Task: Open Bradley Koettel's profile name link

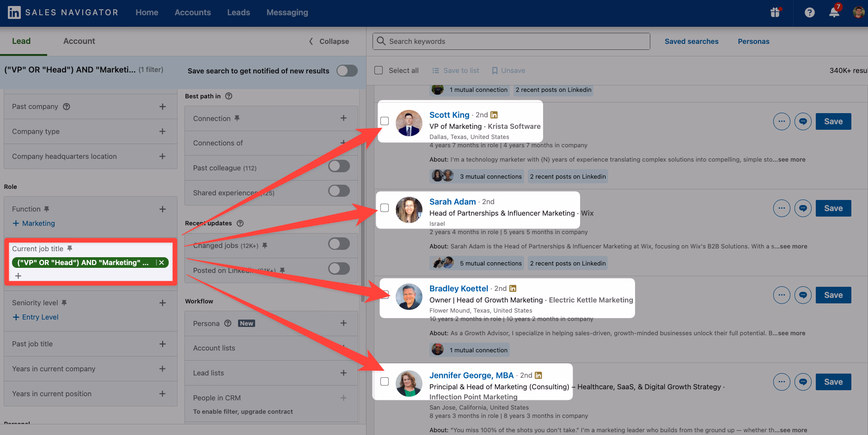Action: coord(458,289)
